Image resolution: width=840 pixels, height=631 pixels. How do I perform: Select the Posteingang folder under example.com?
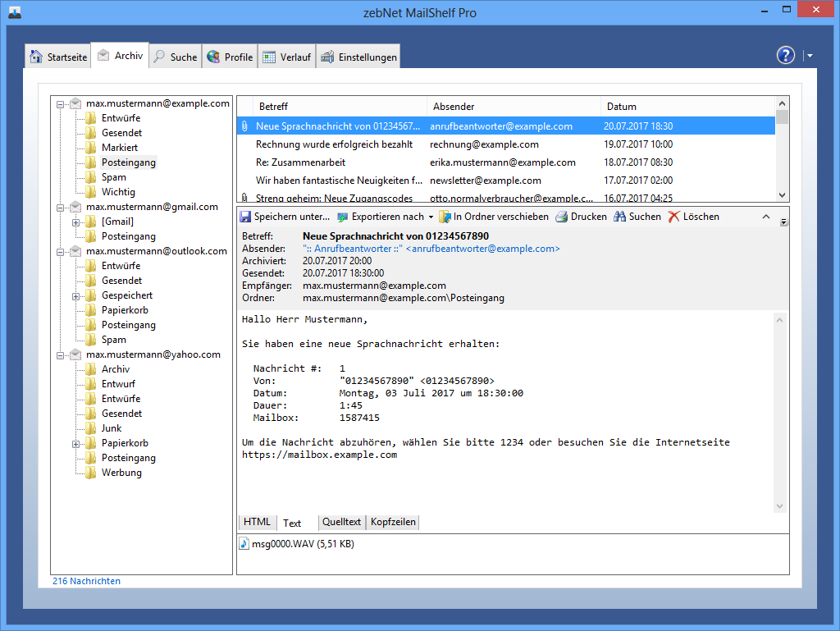[129, 162]
